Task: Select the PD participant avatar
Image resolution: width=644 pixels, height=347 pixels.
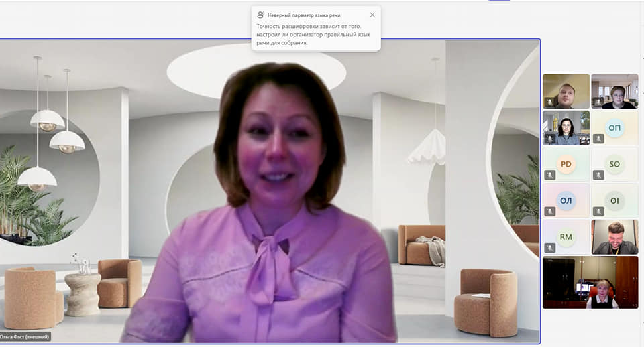Action: pyautogui.click(x=566, y=164)
